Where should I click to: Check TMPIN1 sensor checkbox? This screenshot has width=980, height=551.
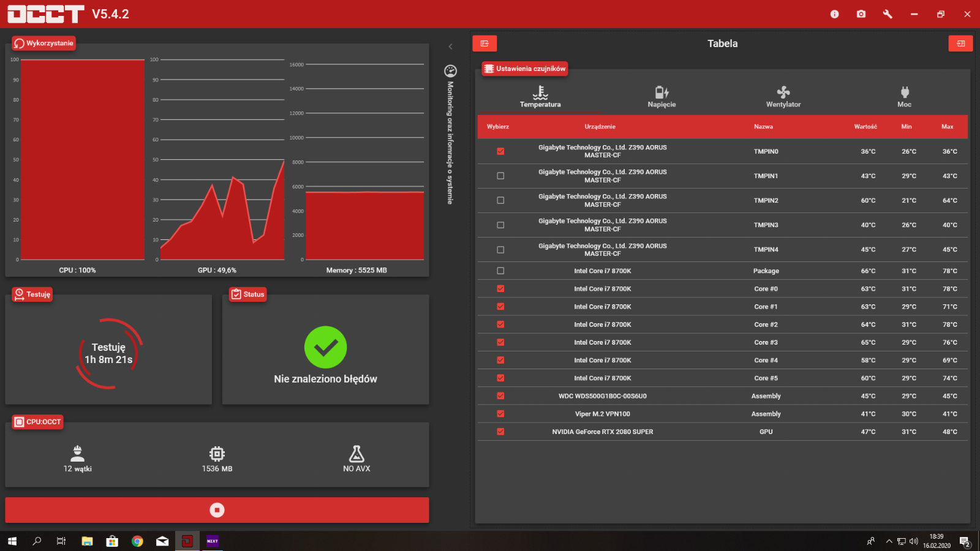(x=500, y=176)
